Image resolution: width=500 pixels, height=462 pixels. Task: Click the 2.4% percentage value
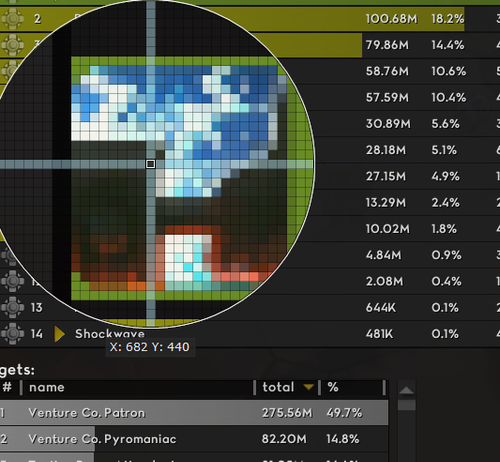tap(446, 203)
